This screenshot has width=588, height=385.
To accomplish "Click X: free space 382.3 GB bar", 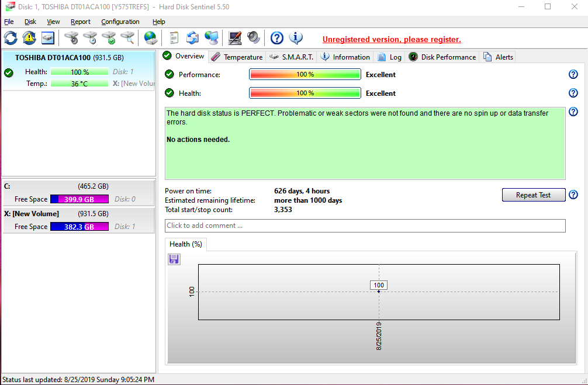I will 79,227.
